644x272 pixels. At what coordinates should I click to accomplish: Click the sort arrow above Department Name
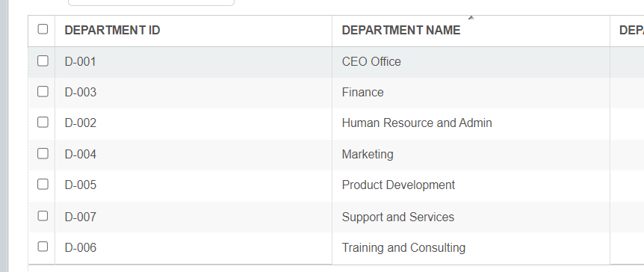(x=471, y=18)
